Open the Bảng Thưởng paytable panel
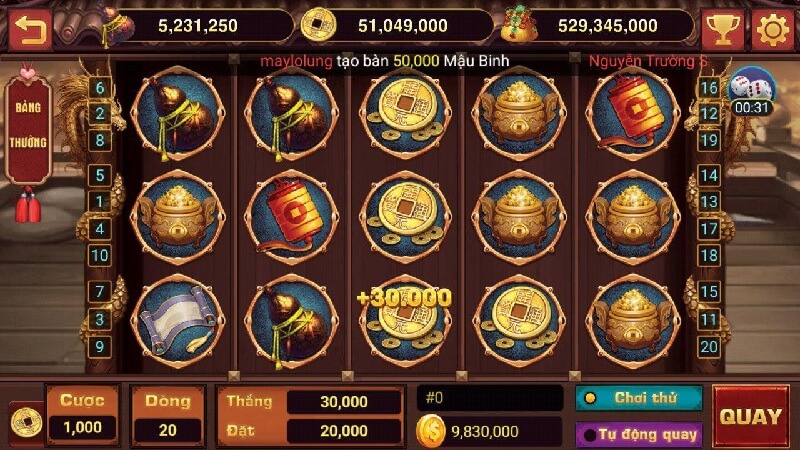 (x=28, y=127)
